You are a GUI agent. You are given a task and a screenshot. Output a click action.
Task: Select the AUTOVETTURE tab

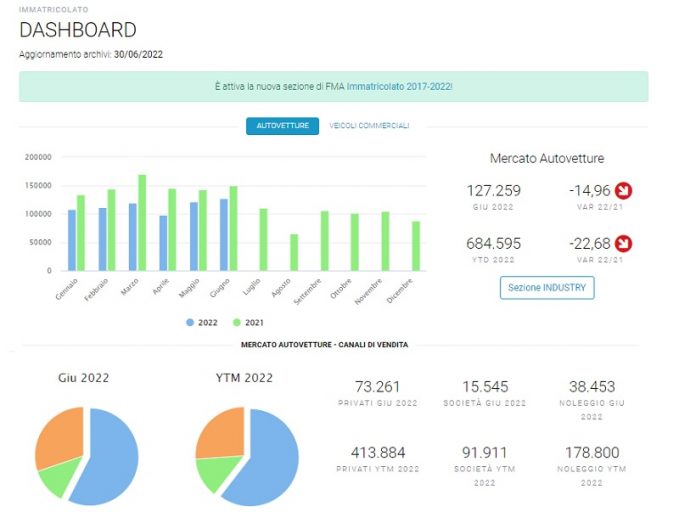coord(282,126)
